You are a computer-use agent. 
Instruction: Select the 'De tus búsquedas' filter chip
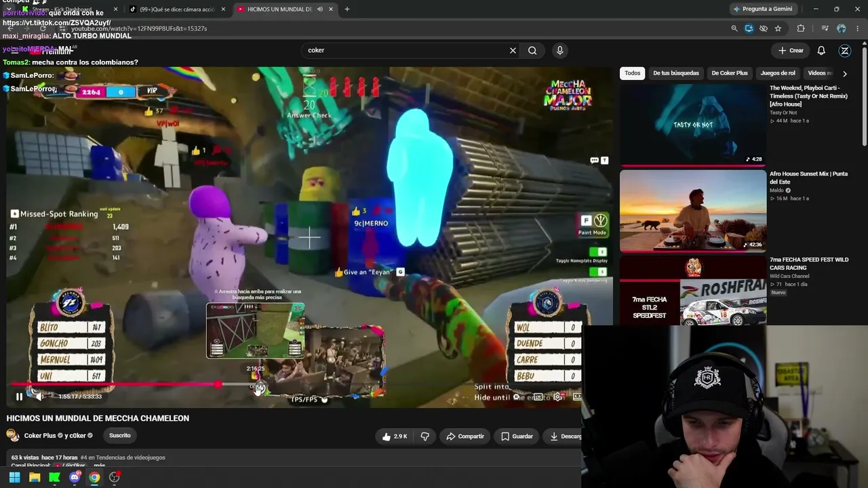[675, 73]
